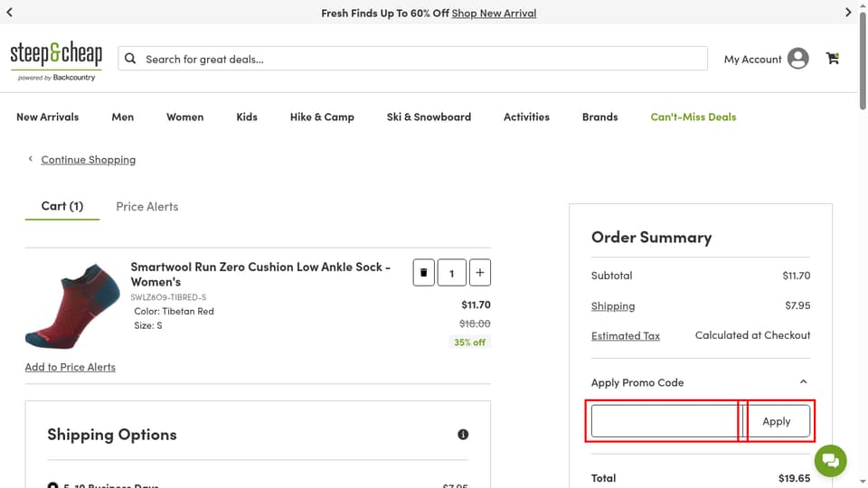Open the live chat bubble

830,460
